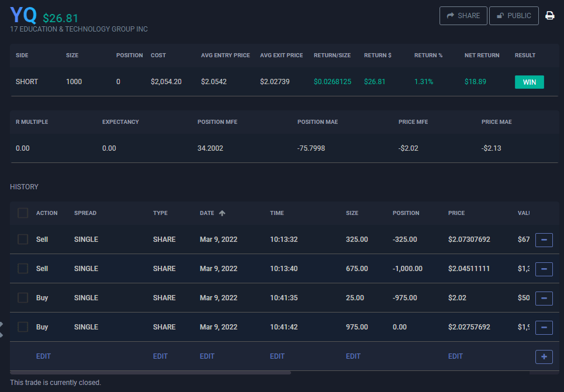Click the printer icon
564x392 pixels.
(549, 16)
